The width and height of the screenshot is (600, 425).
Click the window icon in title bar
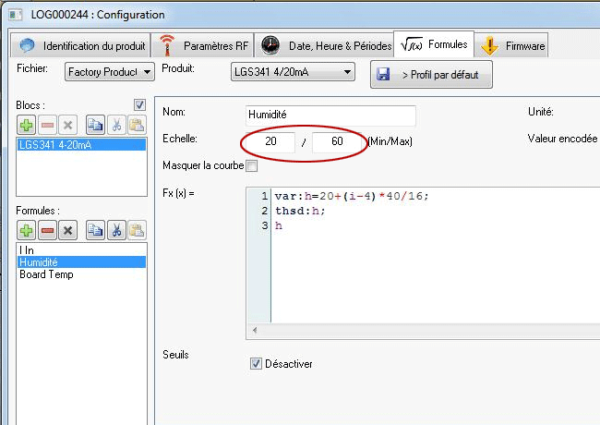tap(16, 15)
